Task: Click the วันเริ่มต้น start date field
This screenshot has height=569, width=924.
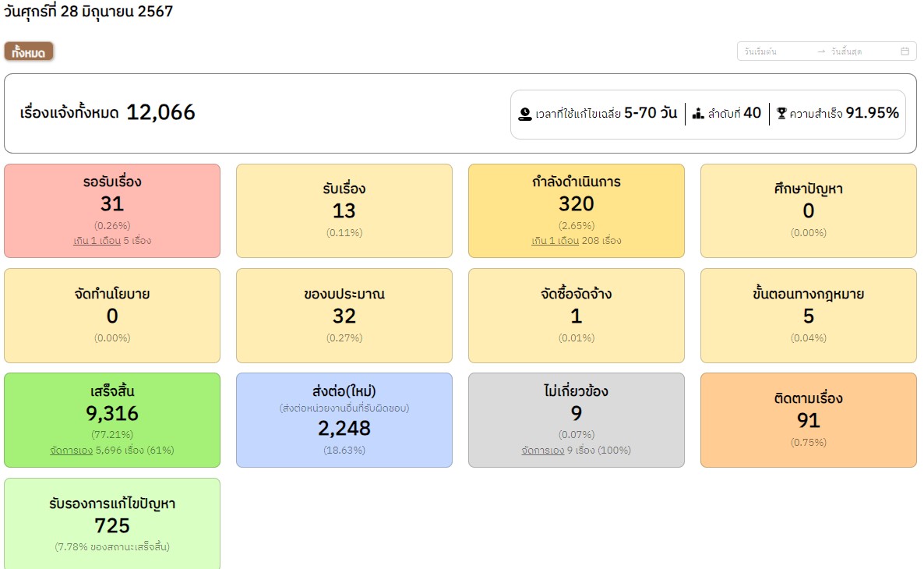Action: [x=775, y=51]
